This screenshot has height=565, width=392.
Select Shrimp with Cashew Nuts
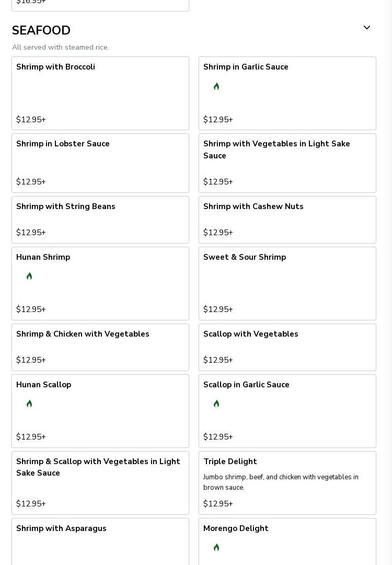(x=287, y=220)
